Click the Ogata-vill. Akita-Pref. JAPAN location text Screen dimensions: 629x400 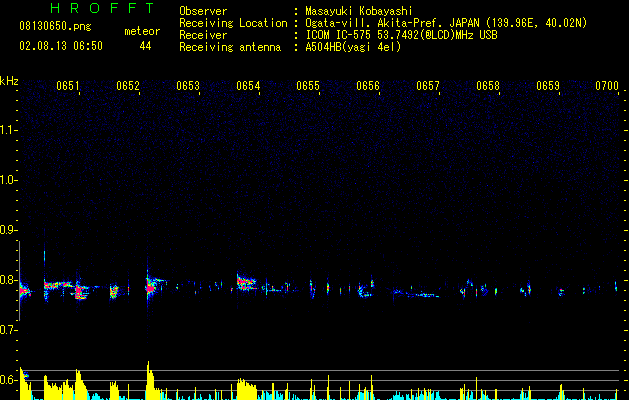[446, 23]
